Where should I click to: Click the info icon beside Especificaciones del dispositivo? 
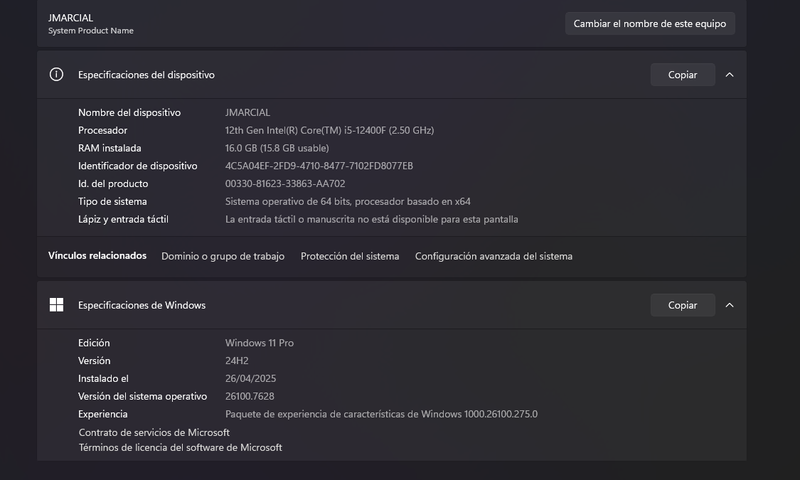56,74
